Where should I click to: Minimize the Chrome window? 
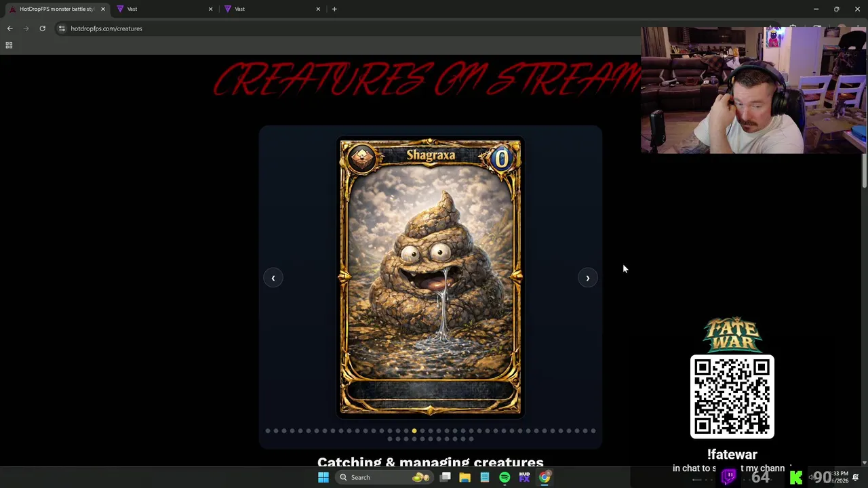tap(816, 9)
